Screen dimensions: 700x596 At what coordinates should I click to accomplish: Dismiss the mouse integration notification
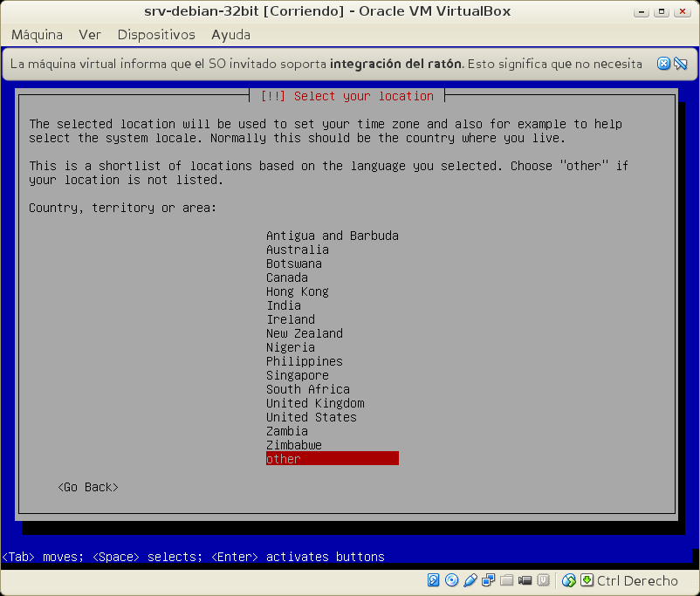tap(663, 64)
